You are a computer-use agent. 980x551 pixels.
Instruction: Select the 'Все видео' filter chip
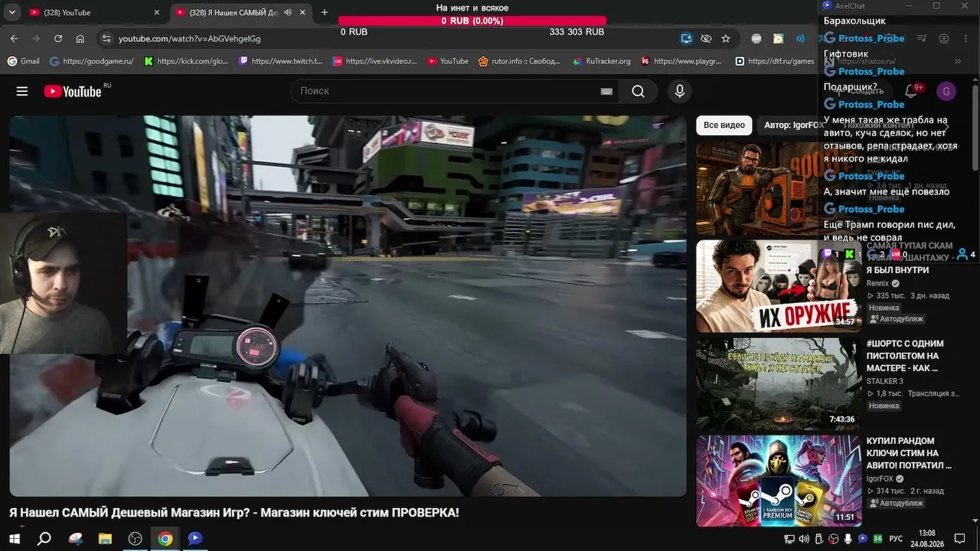pos(724,125)
